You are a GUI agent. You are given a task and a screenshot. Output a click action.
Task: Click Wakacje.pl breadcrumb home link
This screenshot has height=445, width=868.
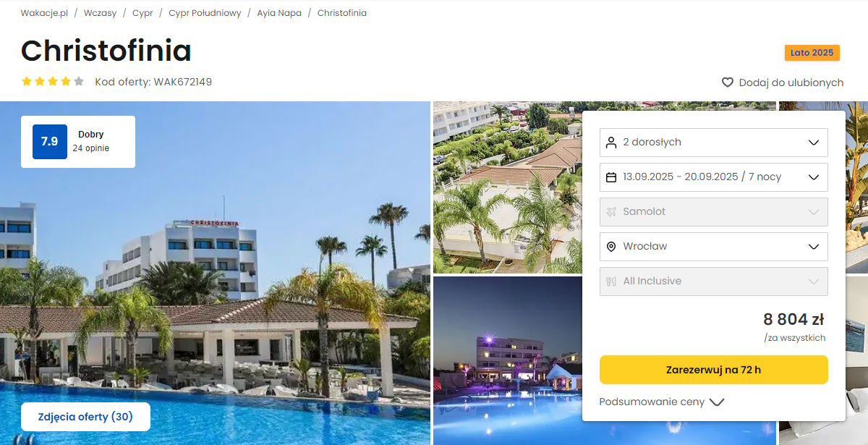coord(44,13)
